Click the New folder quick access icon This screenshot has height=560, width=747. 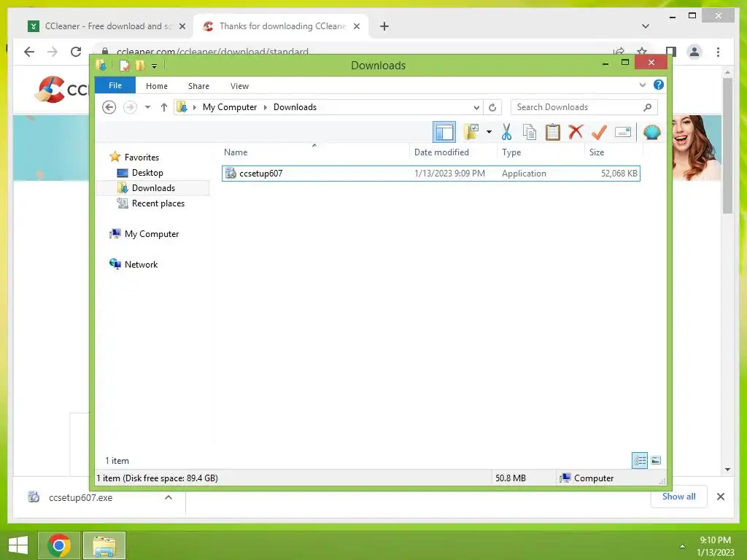pos(140,65)
